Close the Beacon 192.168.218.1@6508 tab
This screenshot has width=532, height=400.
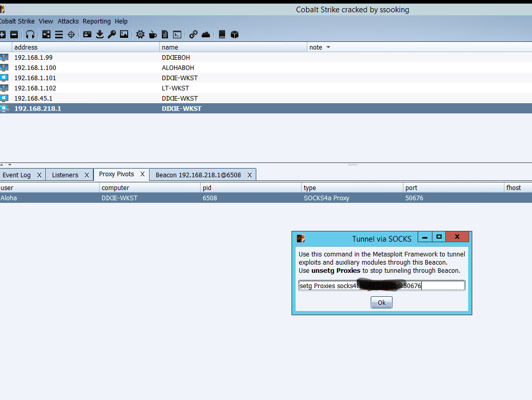point(250,175)
